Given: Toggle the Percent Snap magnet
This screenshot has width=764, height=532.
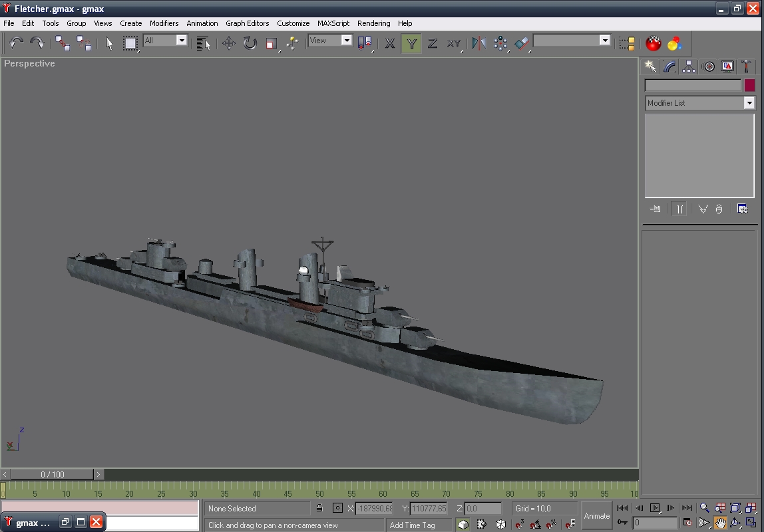Looking at the screenshot, I should [x=552, y=524].
